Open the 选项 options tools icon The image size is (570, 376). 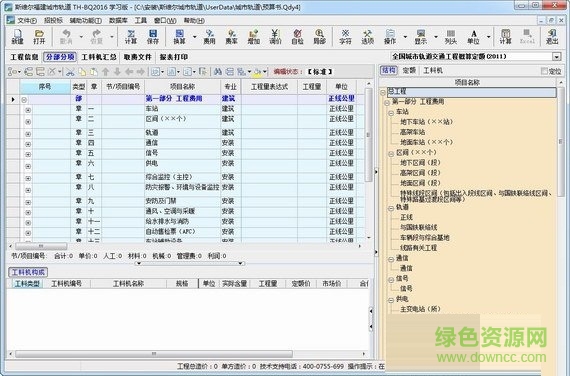368,37
